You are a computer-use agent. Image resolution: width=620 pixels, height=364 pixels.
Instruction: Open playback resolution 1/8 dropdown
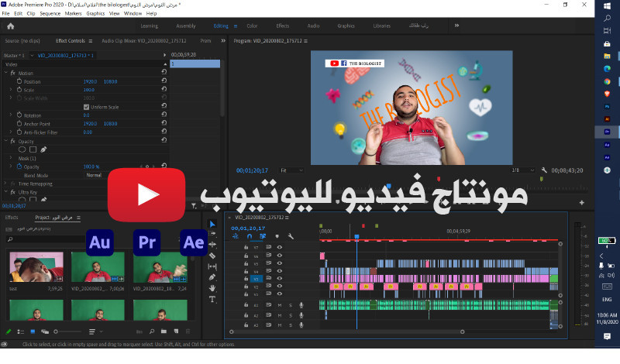tap(522, 170)
